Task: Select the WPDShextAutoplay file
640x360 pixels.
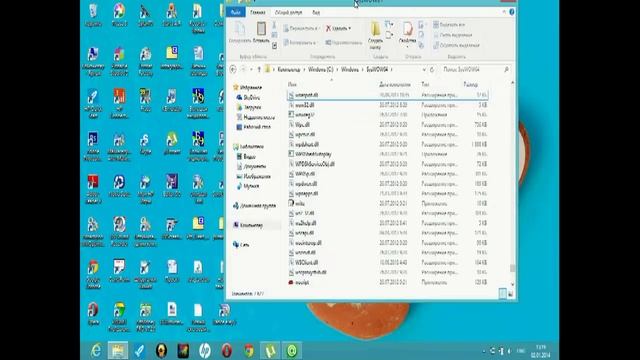Action: click(310, 154)
